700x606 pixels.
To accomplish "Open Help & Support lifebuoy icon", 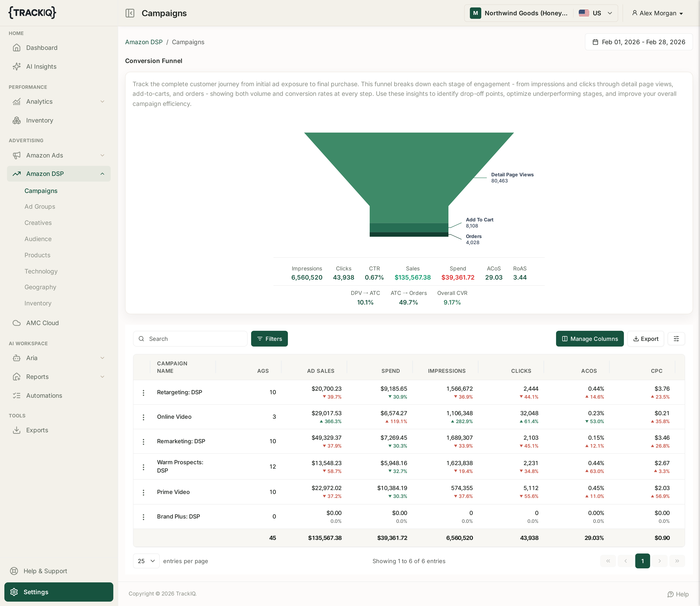I will pos(14,571).
